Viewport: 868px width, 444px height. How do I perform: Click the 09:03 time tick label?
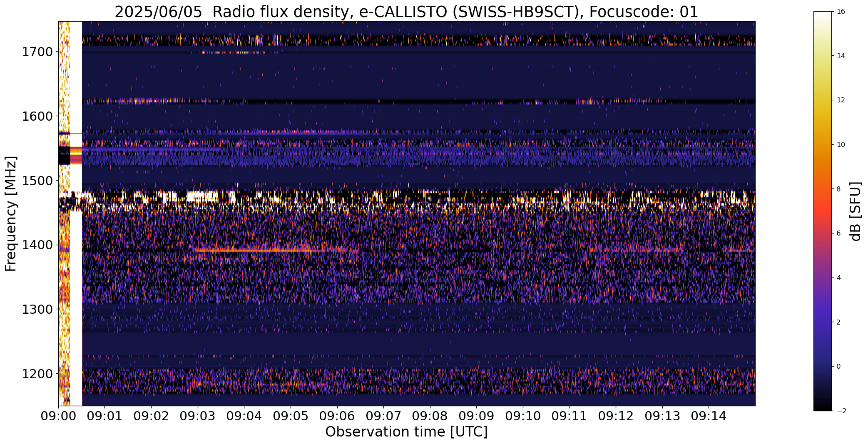[x=198, y=416]
